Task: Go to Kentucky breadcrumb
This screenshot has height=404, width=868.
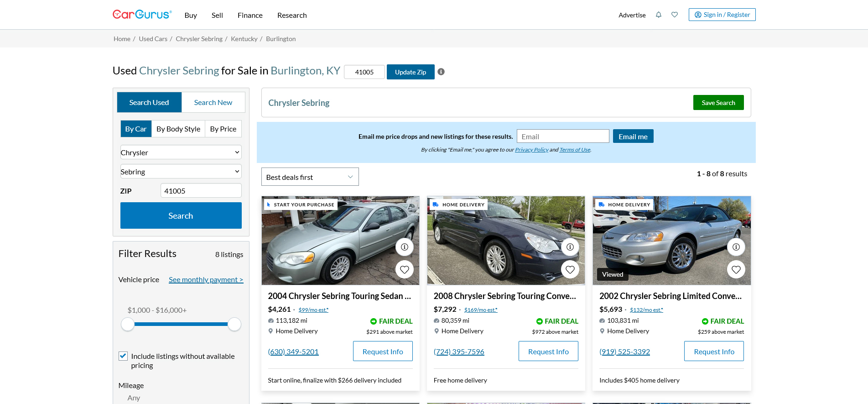Action: [x=244, y=39]
